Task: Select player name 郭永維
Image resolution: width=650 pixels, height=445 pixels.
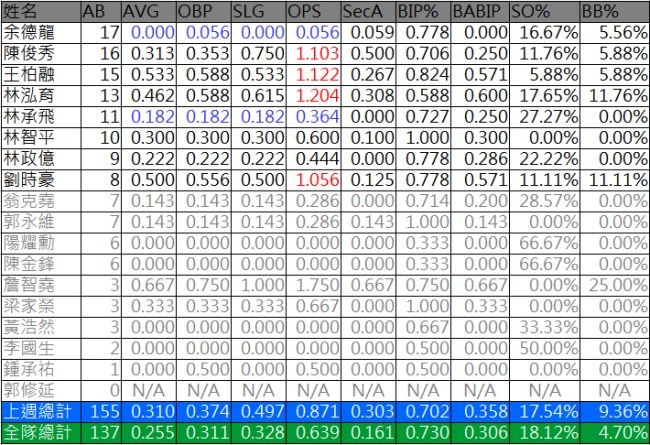Action: (29, 222)
